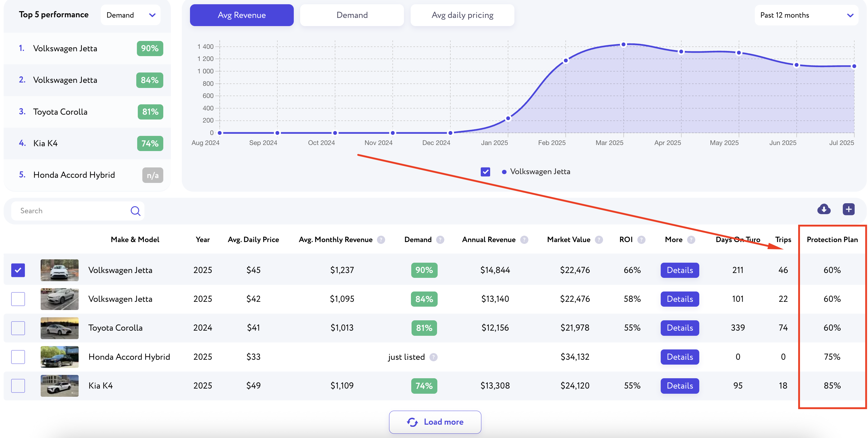Click the Avg. Monthly Revenue column header
The width and height of the screenshot is (868, 438).
336,240
